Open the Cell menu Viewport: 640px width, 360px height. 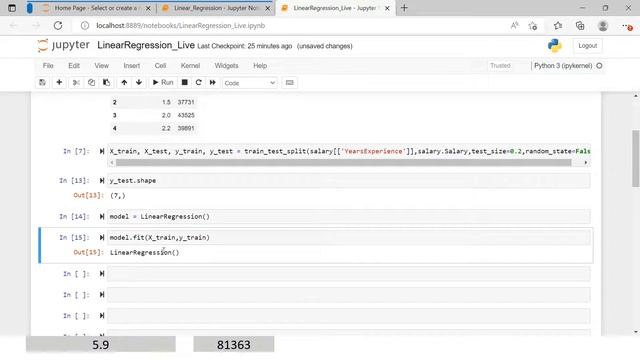160,66
